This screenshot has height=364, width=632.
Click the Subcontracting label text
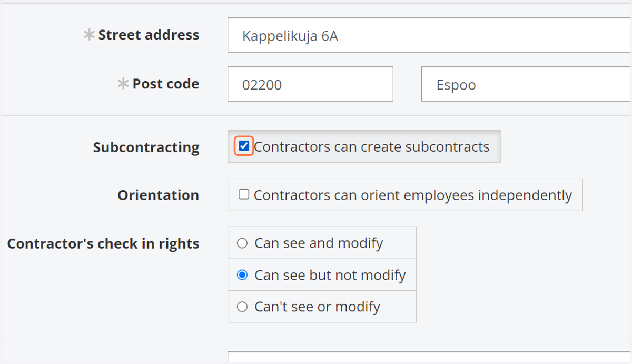click(146, 147)
